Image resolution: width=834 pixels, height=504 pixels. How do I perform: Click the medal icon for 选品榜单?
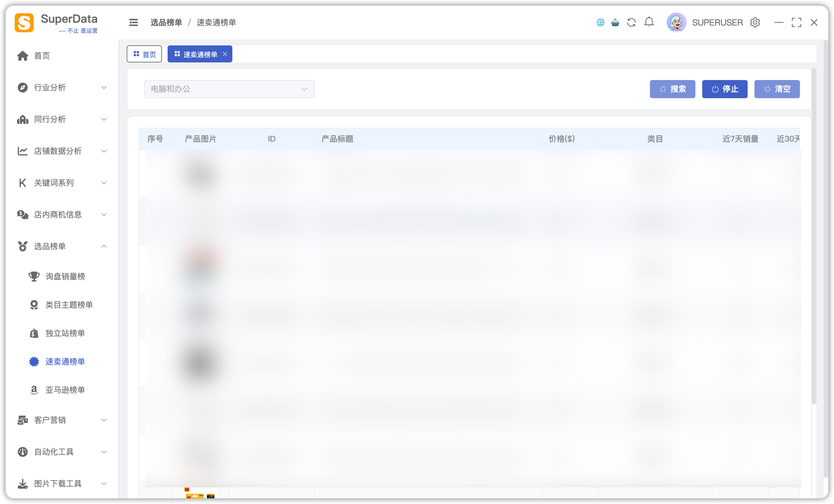point(23,246)
